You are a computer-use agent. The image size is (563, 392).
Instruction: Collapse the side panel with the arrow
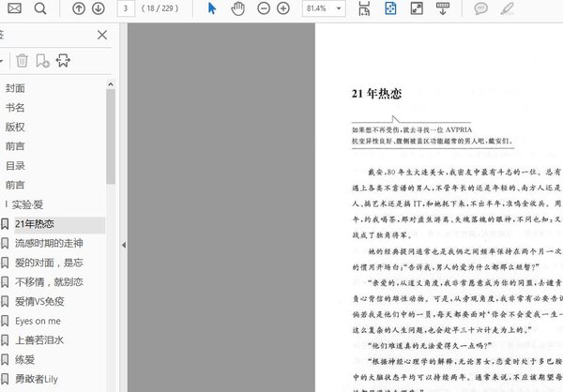[x=123, y=245]
